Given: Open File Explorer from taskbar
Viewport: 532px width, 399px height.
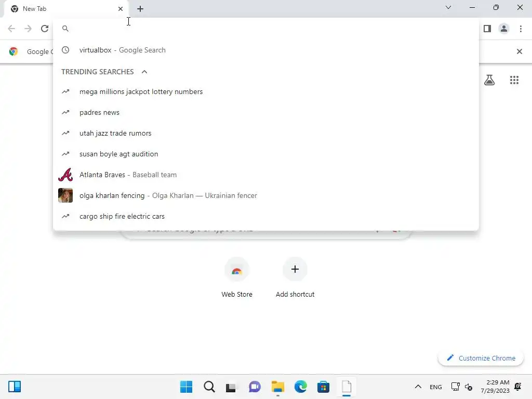Looking at the screenshot, I should (277, 387).
